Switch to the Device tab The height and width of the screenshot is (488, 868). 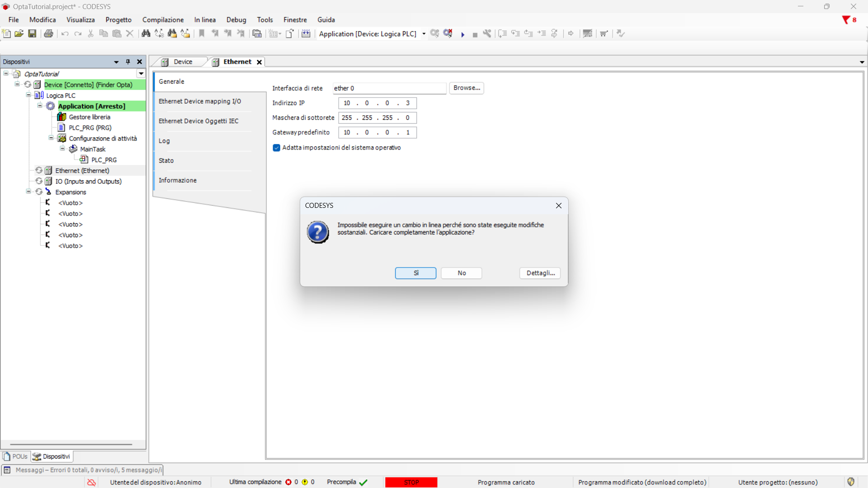click(x=183, y=62)
